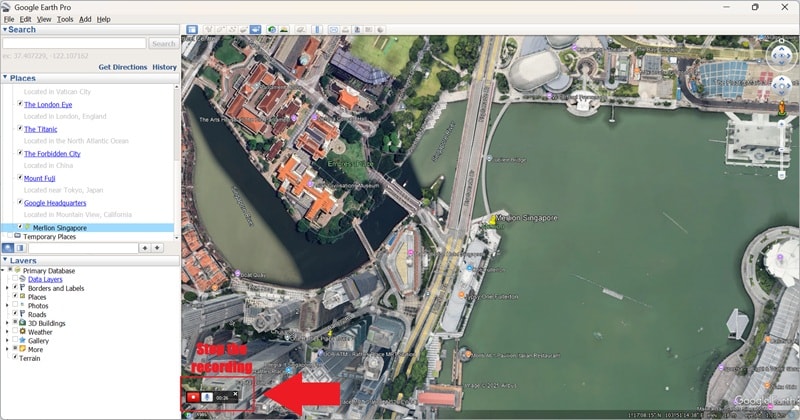800x420 pixels.
Task: Click the zoom out minus on map
Action: coord(781,175)
